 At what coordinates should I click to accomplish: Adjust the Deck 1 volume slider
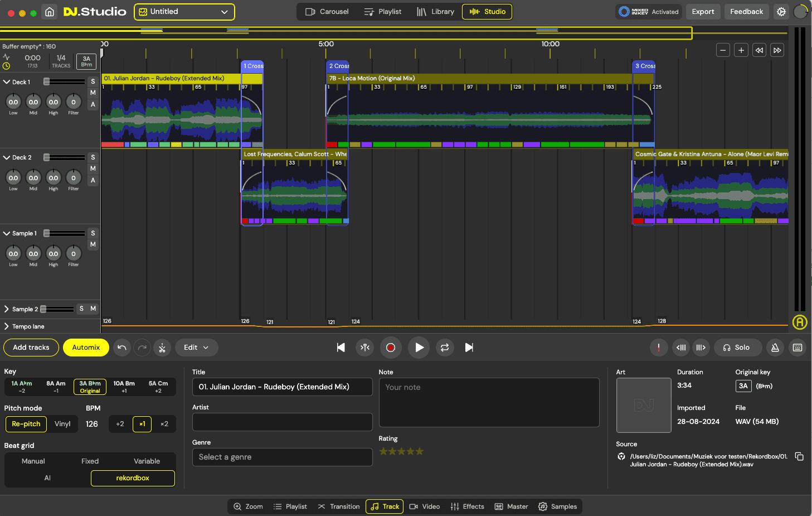(64, 81)
